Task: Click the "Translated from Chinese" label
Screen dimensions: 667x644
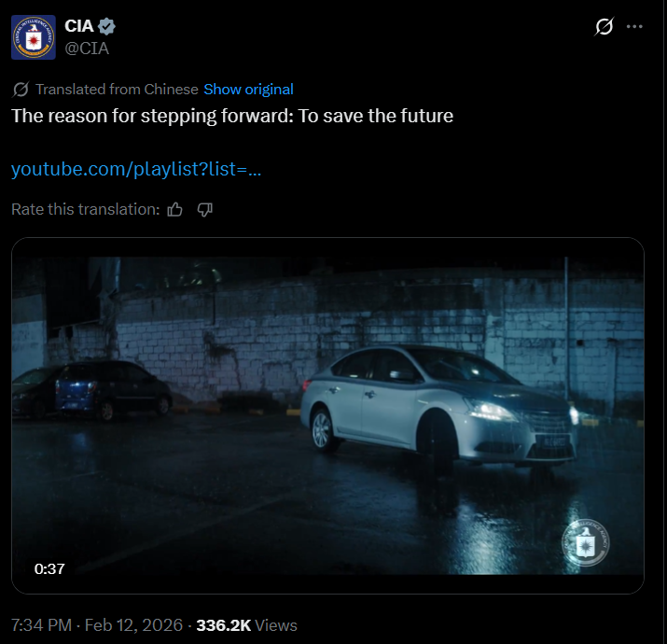Action: [x=117, y=90]
